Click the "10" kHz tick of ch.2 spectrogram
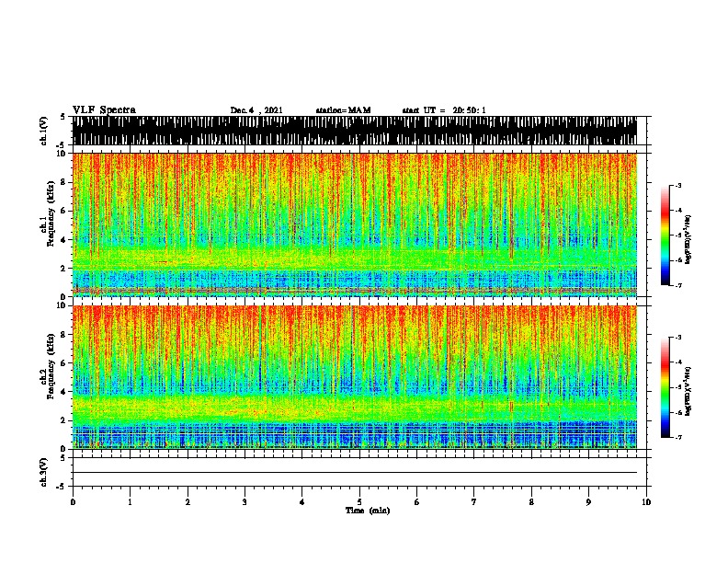Viewport: 728px width, 563px height. [x=63, y=305]
